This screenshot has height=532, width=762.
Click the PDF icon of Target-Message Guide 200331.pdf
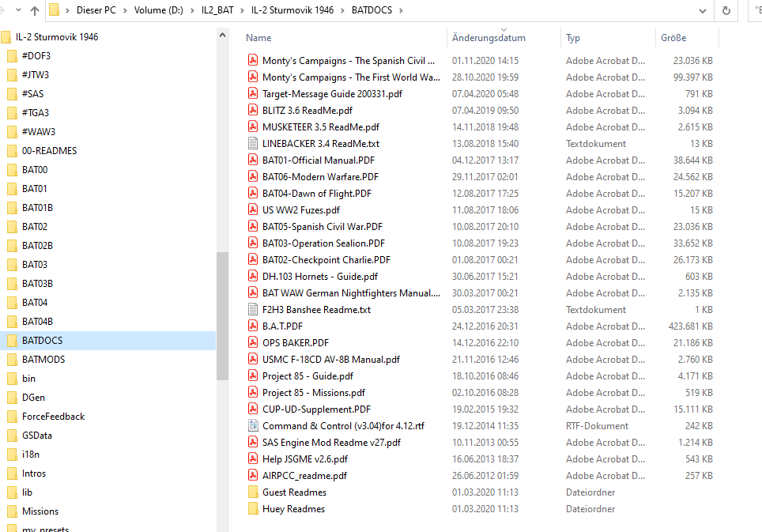coord(253,94)
